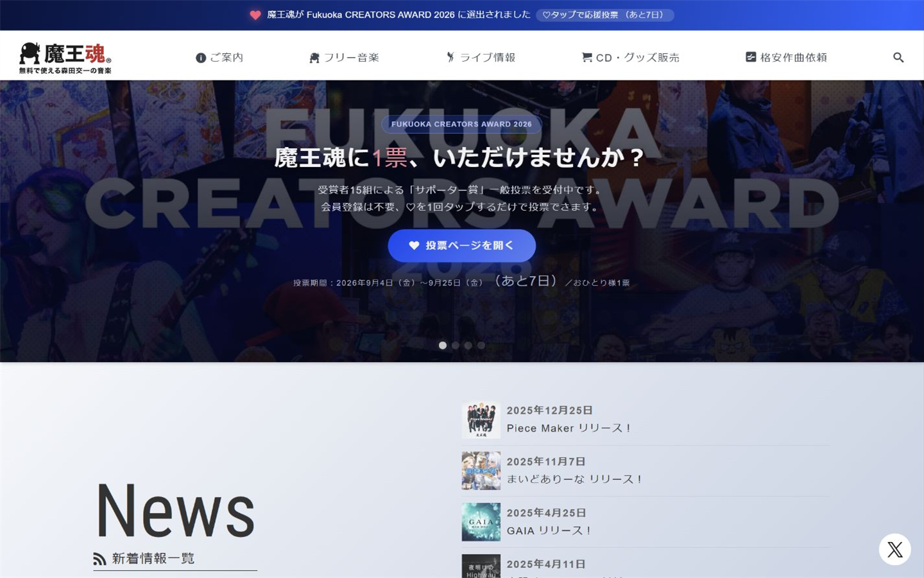Click the X (Twitter) floating button
The image size is (924, 578).
[895, 549]
